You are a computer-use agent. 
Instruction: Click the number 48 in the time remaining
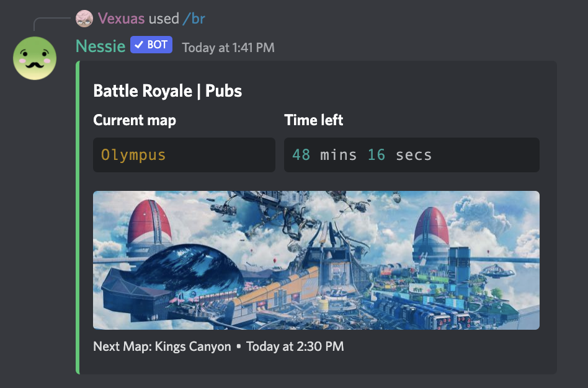(x=301, y=155)
